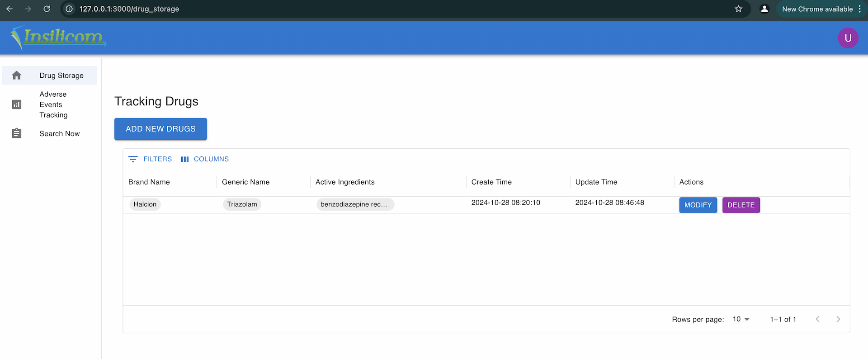Screen dimensions: 868x359
Task: Click the browser forward arrow
Action: pos(28,9)
